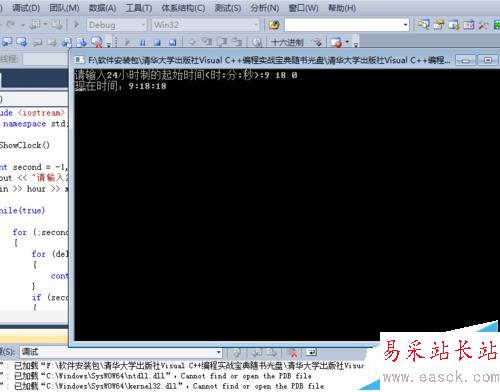Click the console output line 现在时间
Image resolution: width=500 pixels, height=392 pixels.
pyautogui.click(x=120, y=86)
